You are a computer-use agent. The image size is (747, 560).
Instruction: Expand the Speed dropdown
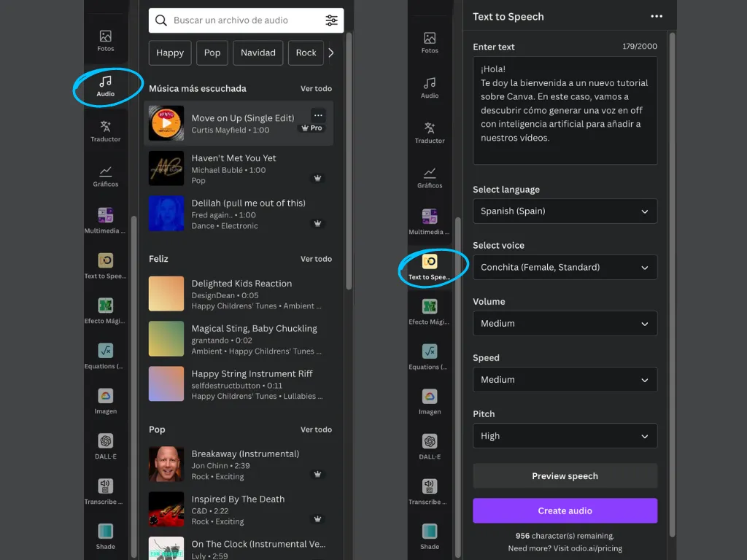tap(565, 379)
